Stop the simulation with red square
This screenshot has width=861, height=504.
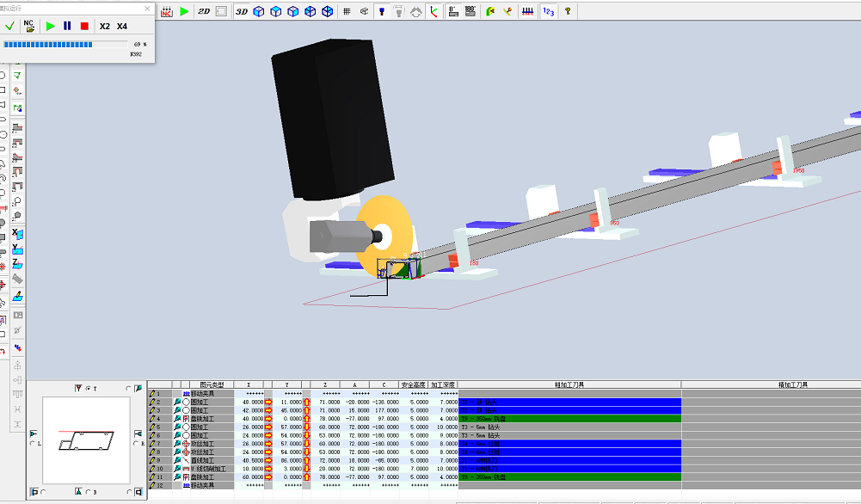pos(84,27)
